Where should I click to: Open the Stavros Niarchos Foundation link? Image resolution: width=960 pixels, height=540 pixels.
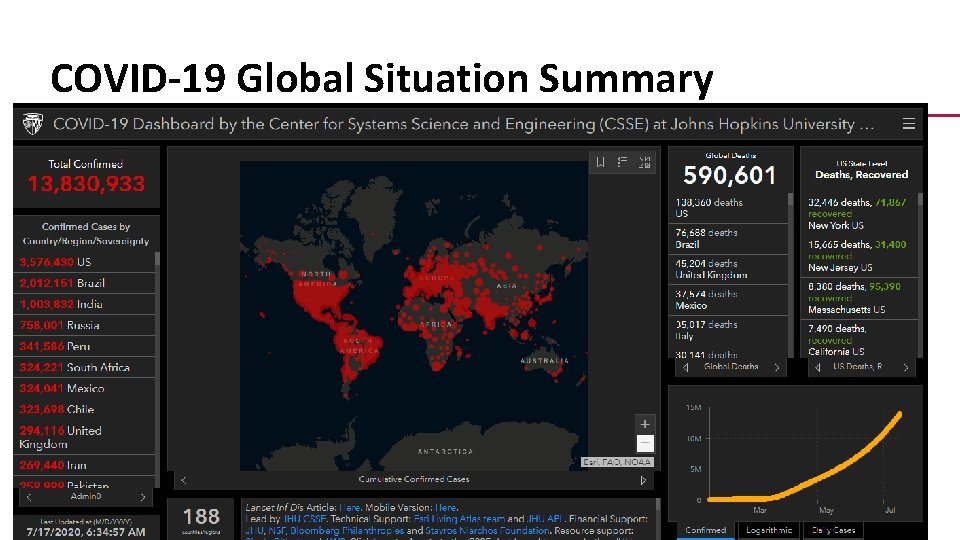[x=487, y=531]
